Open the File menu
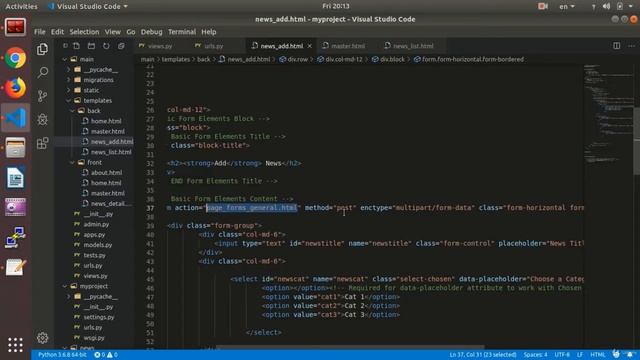Screen dimensions: 640x360 (40, 32)
